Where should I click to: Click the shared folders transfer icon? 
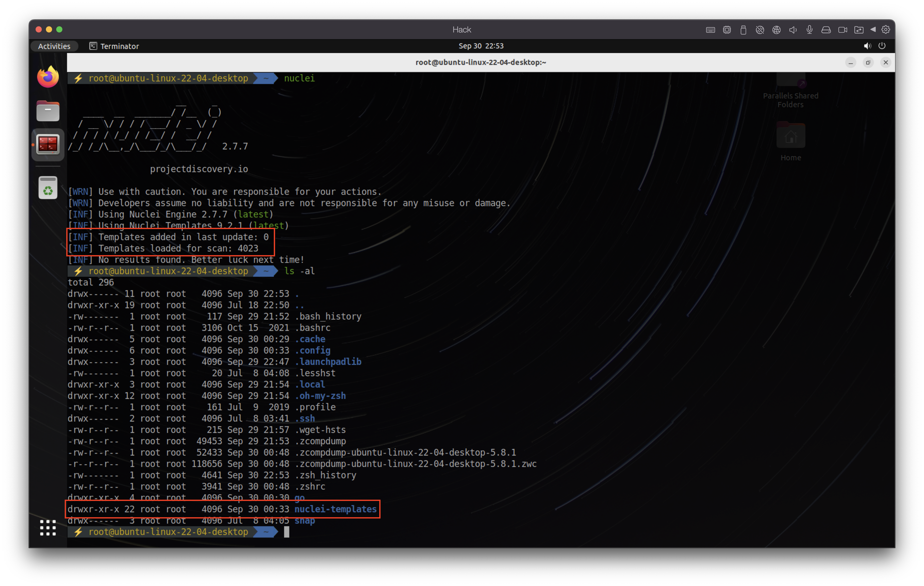(859, 30)
